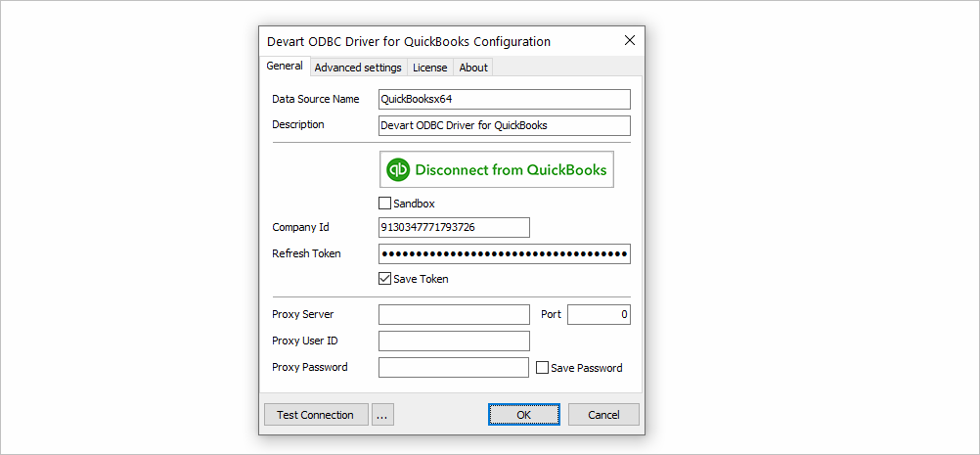Click the Refresh Token label
The width and height of the screenshot is (980, 455).
(306, 253)
